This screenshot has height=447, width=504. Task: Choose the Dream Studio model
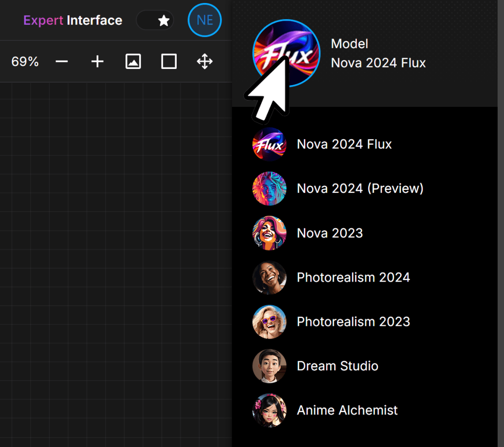click(x=337, y=366)
